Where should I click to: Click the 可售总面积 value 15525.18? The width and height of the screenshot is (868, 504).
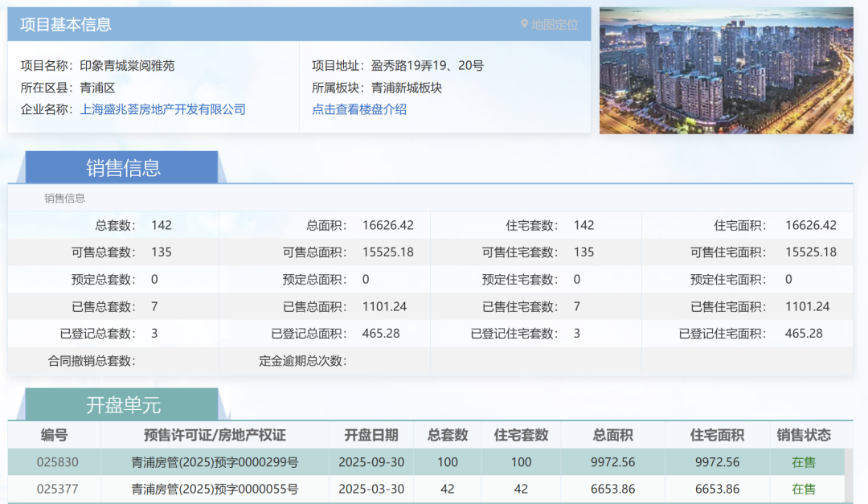point(388,252)
